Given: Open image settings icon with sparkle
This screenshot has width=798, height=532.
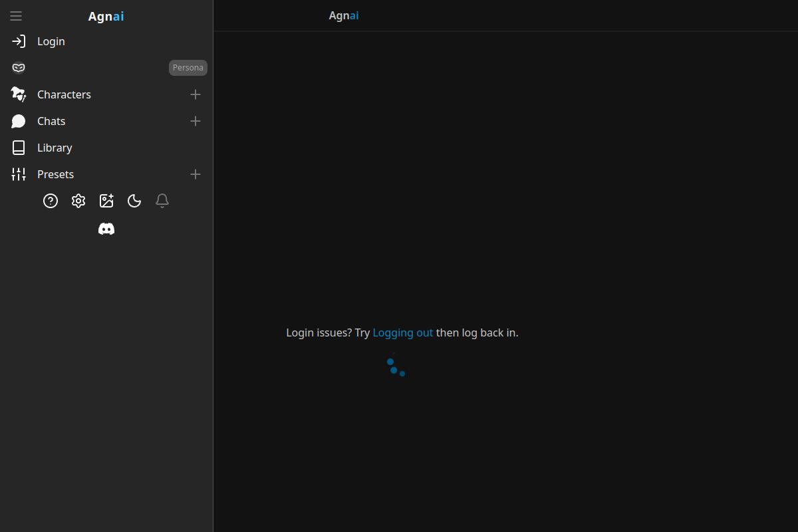Looking at the screenshot, I should 106,201.
